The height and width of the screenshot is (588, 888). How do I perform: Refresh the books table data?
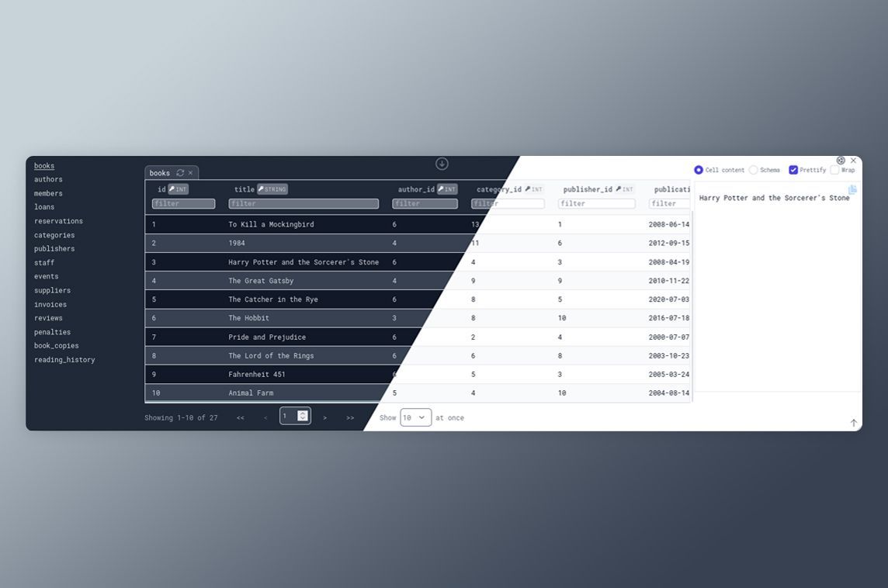click(x=180, y=172)
